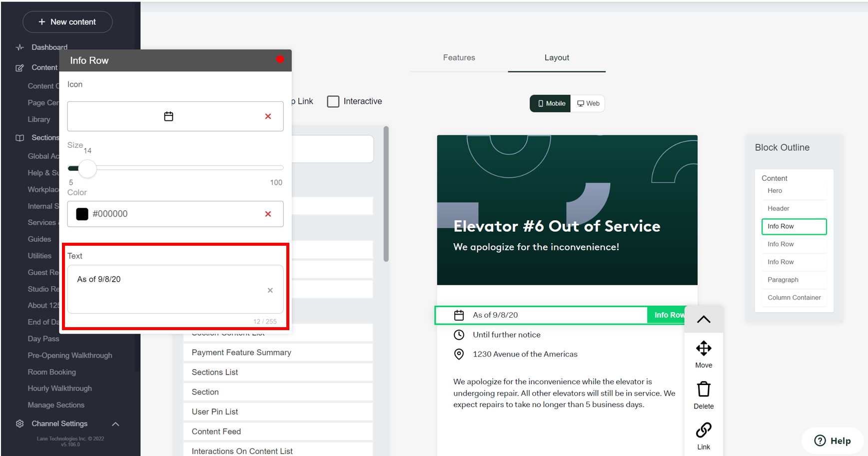Click the New content button
Viewport: 868px width, 456px height.
tap(67, 22)
